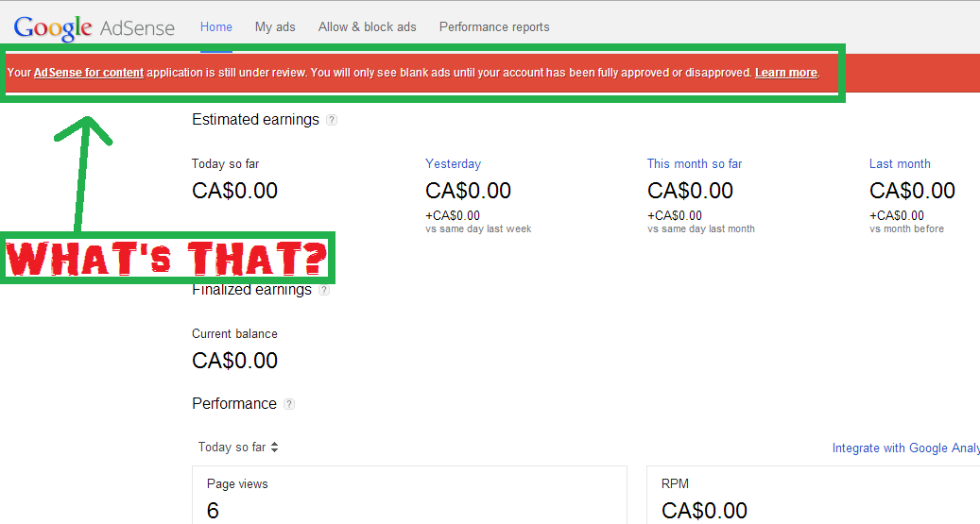Click the Integrate with Google Analytics link
Screen dimensions: 980x524
pyautogui.click(x=904, y=448)
